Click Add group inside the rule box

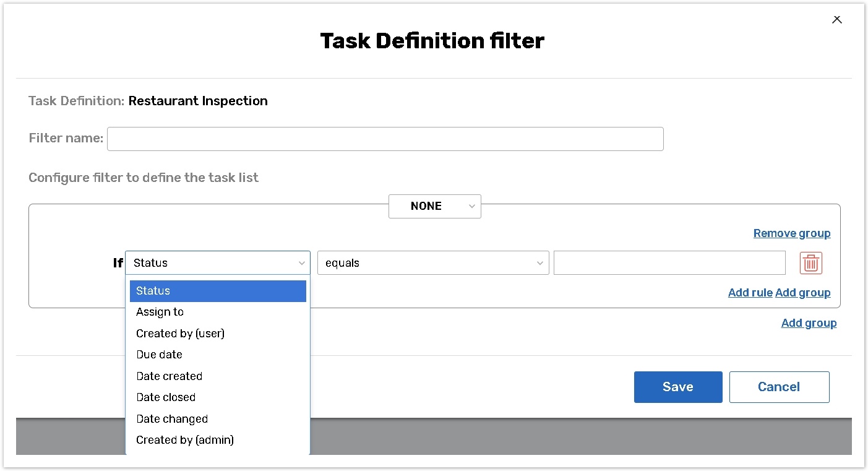802,293
